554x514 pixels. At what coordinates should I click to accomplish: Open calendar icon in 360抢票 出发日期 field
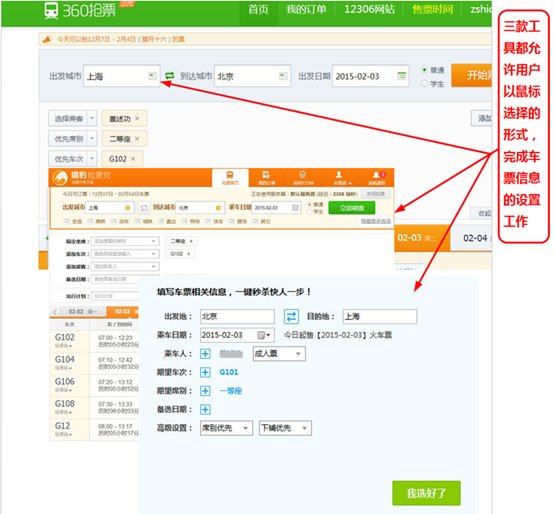tap(402, 76)
